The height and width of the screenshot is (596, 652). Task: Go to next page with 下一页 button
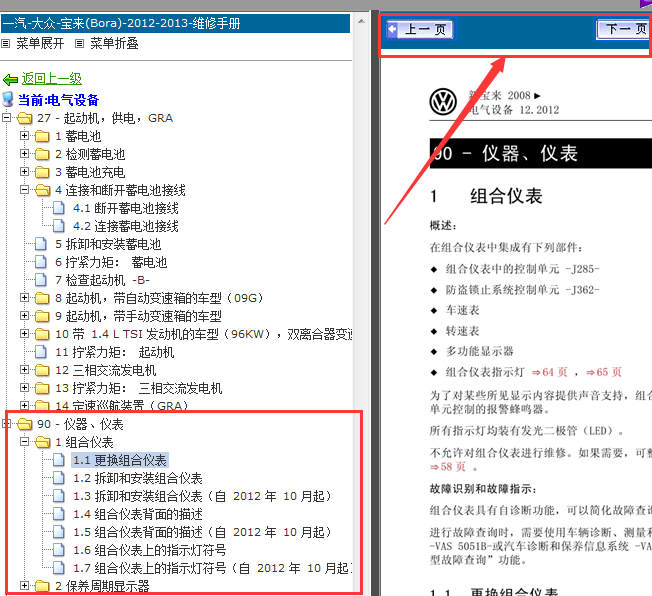click(624, 29)
